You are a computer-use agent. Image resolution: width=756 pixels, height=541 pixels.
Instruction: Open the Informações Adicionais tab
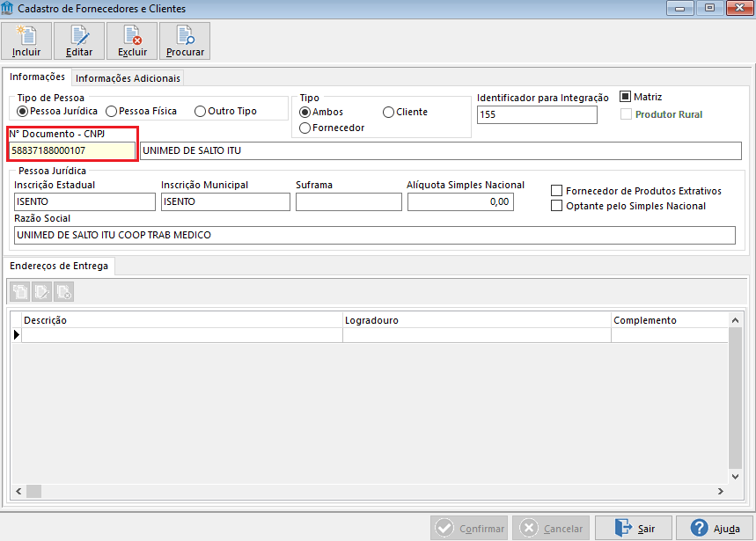128,78
